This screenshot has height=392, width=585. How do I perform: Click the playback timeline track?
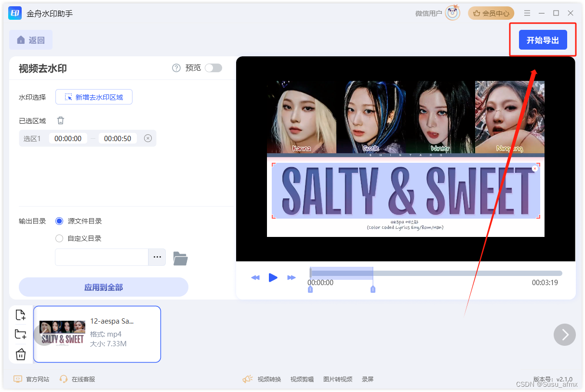436,273
